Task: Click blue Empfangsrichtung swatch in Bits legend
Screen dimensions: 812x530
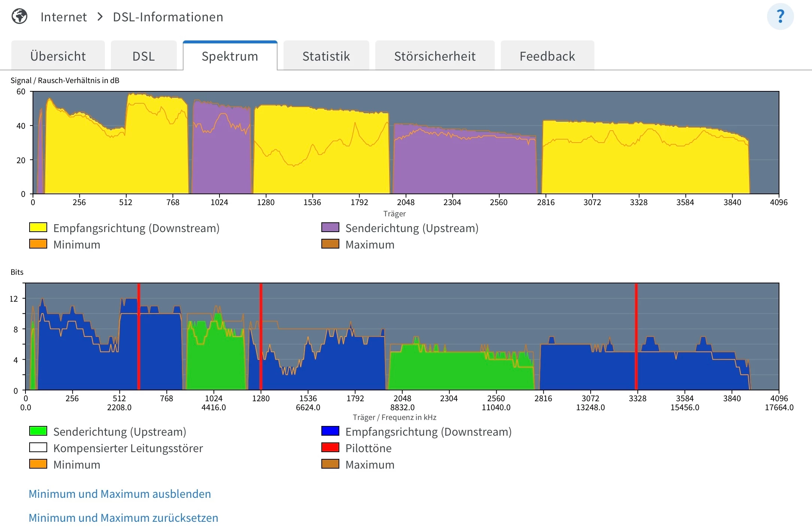Action: click(x=330, y=431)
